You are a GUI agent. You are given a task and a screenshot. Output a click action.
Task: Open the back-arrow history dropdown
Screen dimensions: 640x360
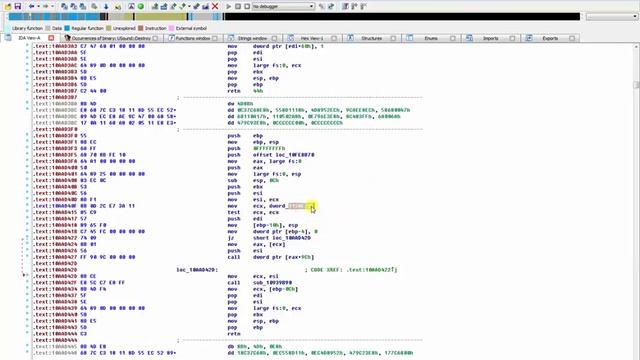tap(38, 7)
